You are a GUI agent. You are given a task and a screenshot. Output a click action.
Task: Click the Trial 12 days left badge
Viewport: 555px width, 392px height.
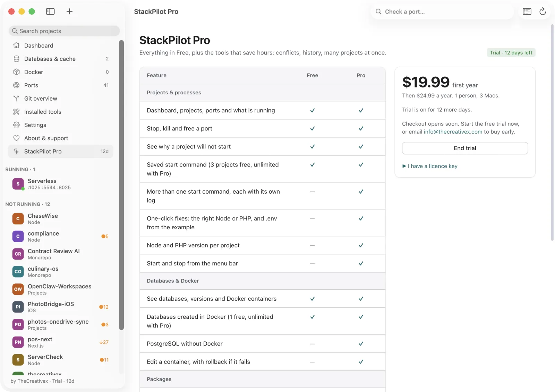(511, 53)
